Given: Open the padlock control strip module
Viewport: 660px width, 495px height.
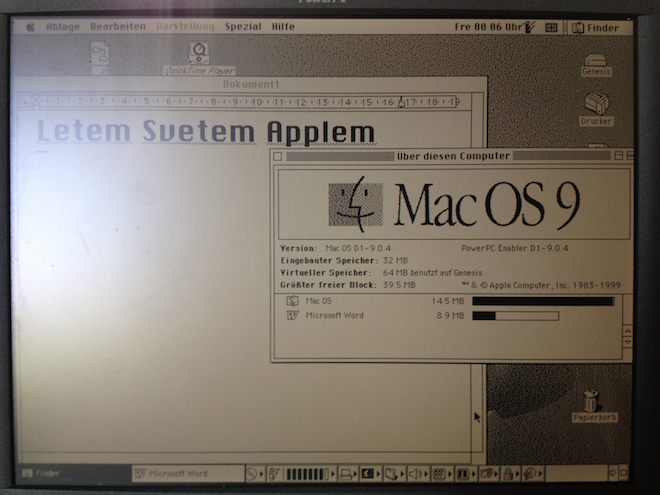Looking at the screenshot, I should coord(510,474).
